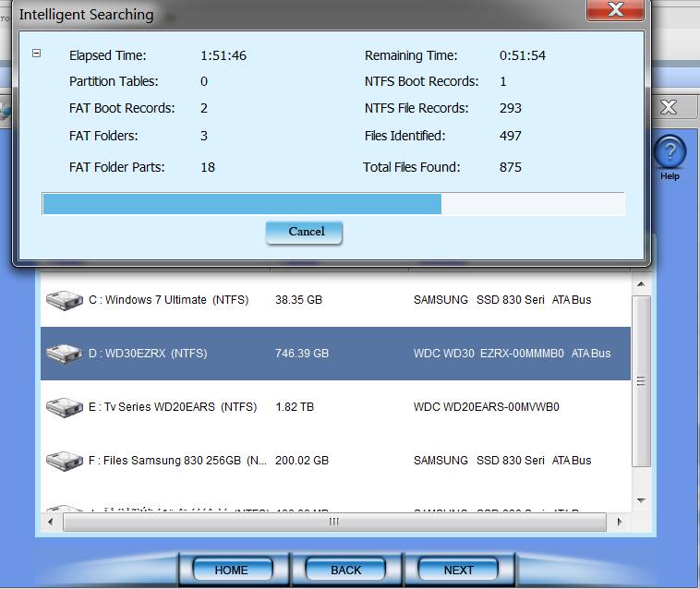This screenshot has width=700, height=589.
Task: Click the horizontal scroll right arrow
Action: pos(620,522)
